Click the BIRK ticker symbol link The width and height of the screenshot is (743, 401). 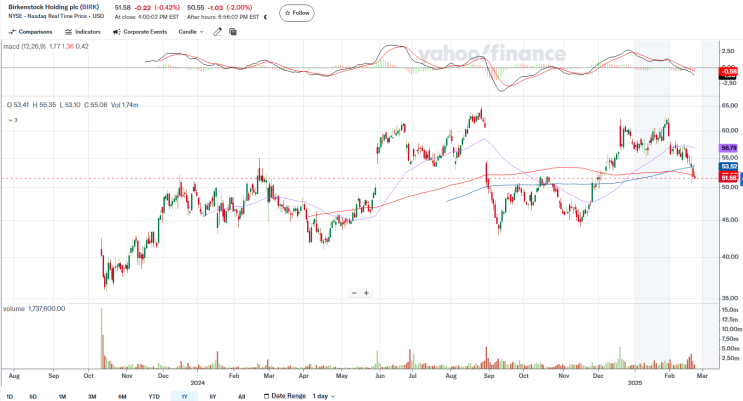point(89,7)
